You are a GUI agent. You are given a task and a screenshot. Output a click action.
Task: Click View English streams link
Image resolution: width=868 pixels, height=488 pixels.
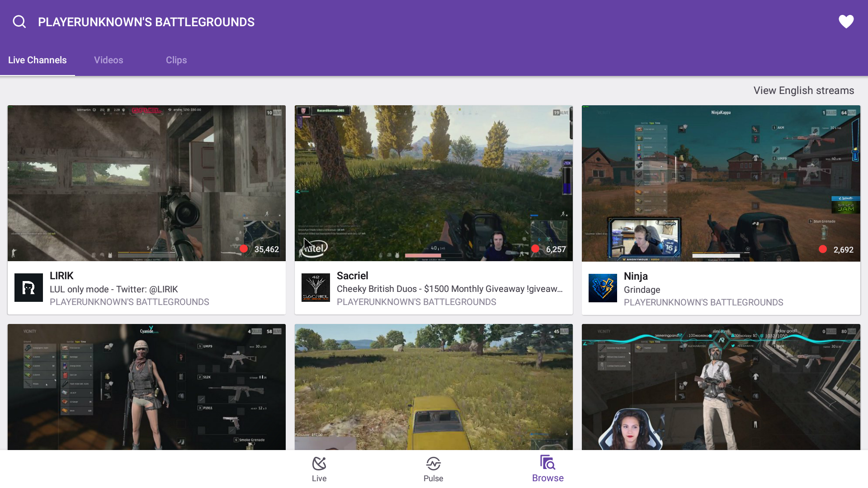[x=803, y=90]
